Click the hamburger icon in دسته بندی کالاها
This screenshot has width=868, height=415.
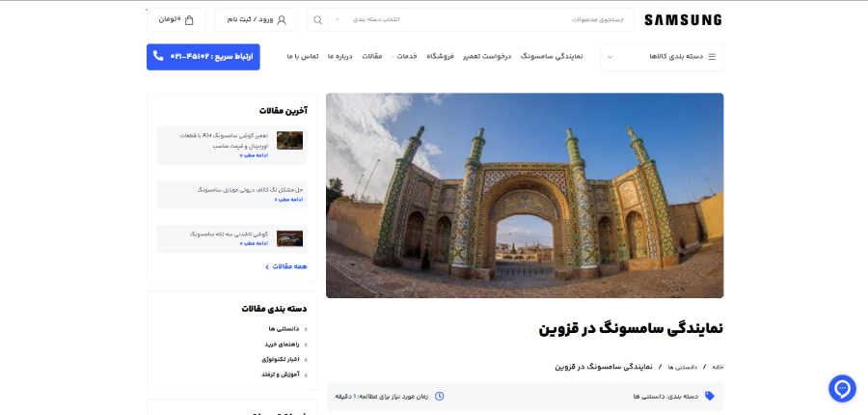[712, 57]
